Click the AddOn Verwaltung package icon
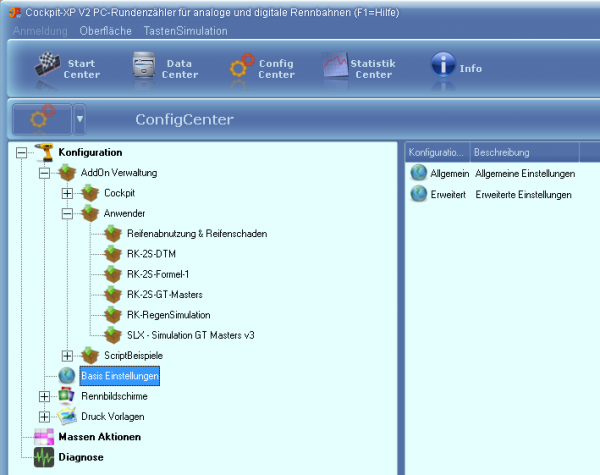600x475 pixels. coord(67,173)
